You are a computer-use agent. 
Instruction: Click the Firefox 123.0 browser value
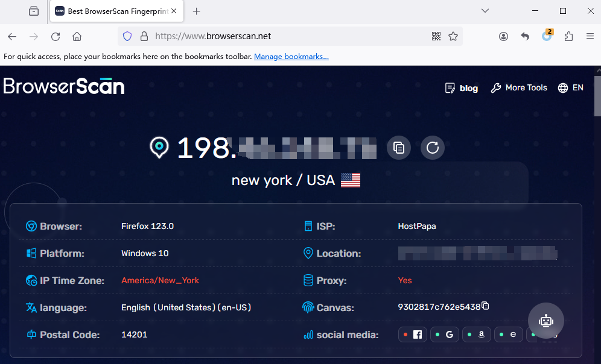(x=148, y=226)
